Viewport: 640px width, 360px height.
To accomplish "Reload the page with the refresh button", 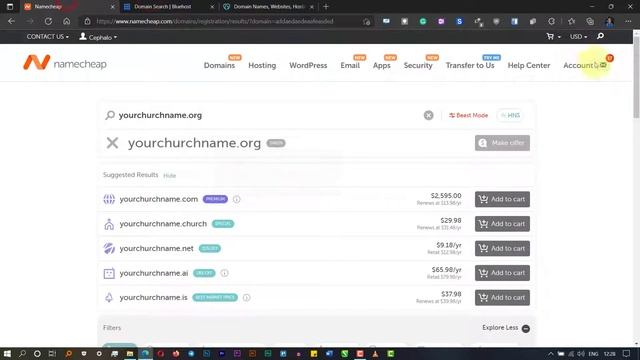I will point(48,21).
